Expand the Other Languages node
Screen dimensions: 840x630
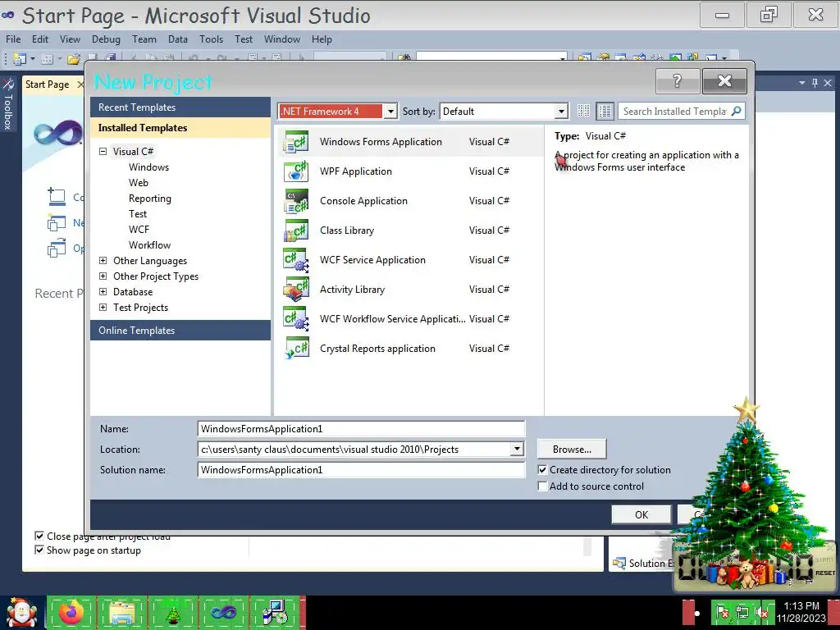[103, 261]
